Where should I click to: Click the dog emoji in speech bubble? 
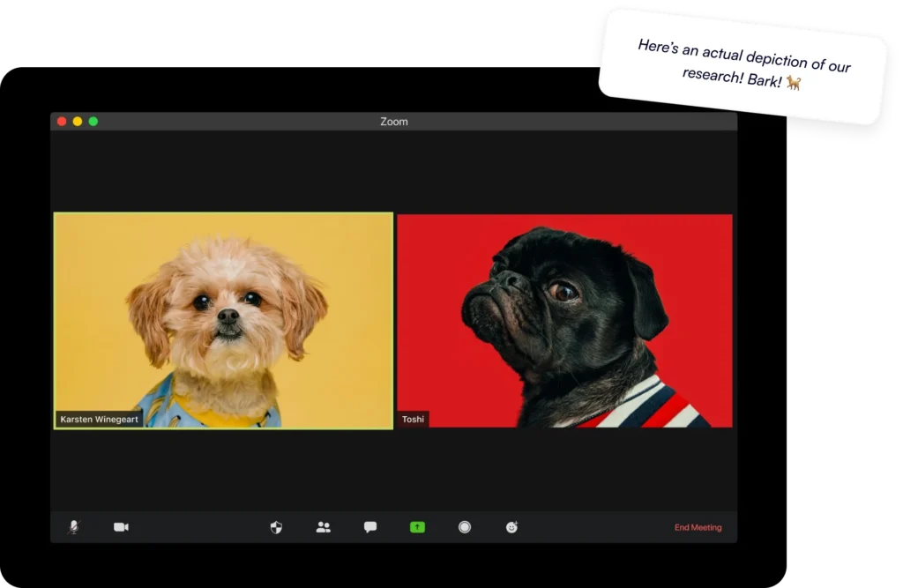click(794, 83)
